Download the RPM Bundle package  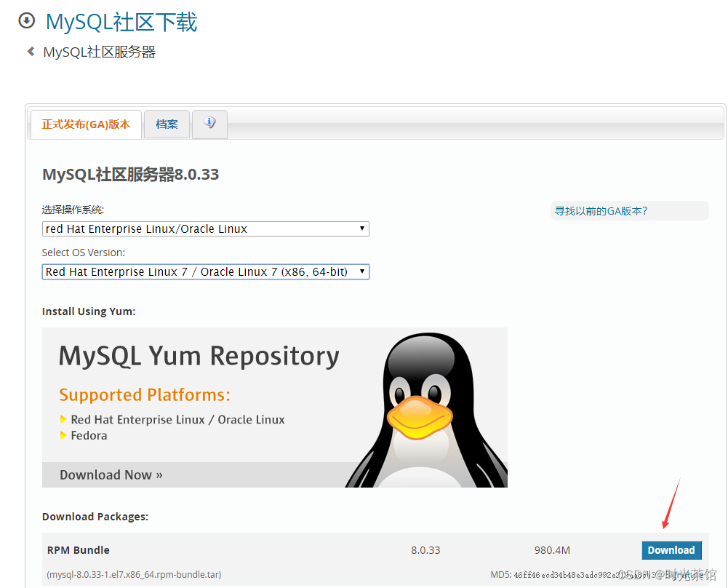tap(671, 550)
